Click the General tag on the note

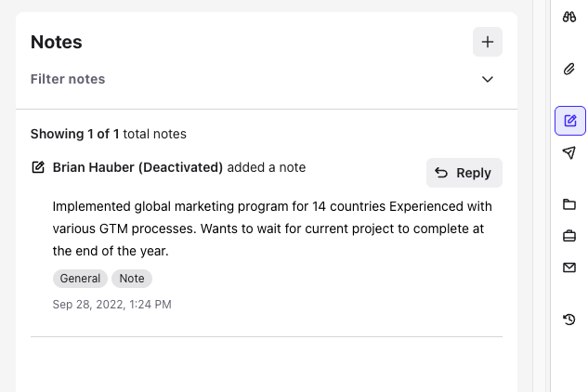80,279
